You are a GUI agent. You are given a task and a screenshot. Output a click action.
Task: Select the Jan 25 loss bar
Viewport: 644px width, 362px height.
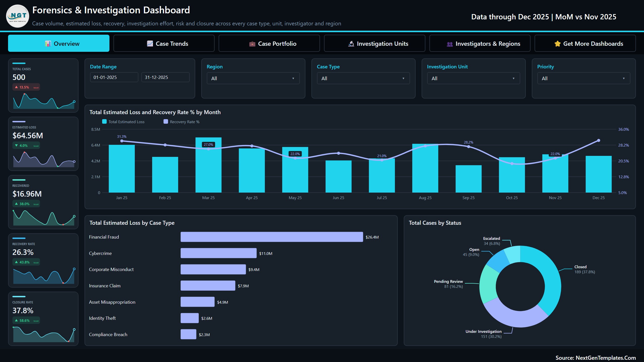122,169
